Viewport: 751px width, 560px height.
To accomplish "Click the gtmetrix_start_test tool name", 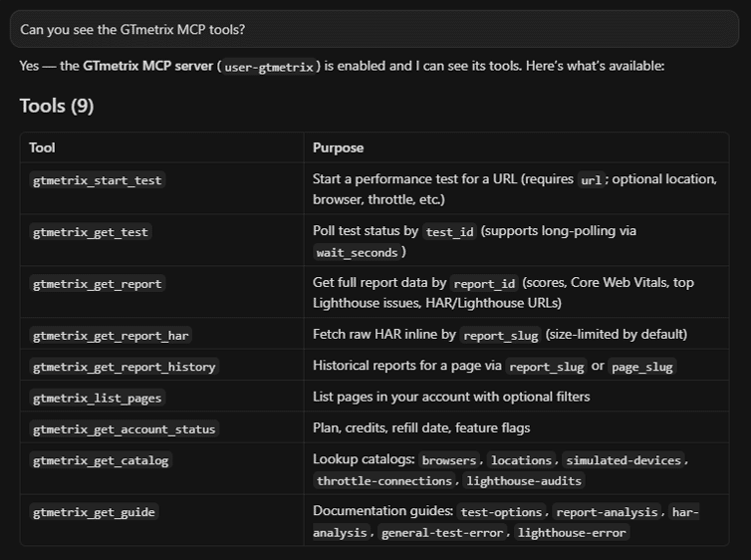I will (x=98, y=180).
